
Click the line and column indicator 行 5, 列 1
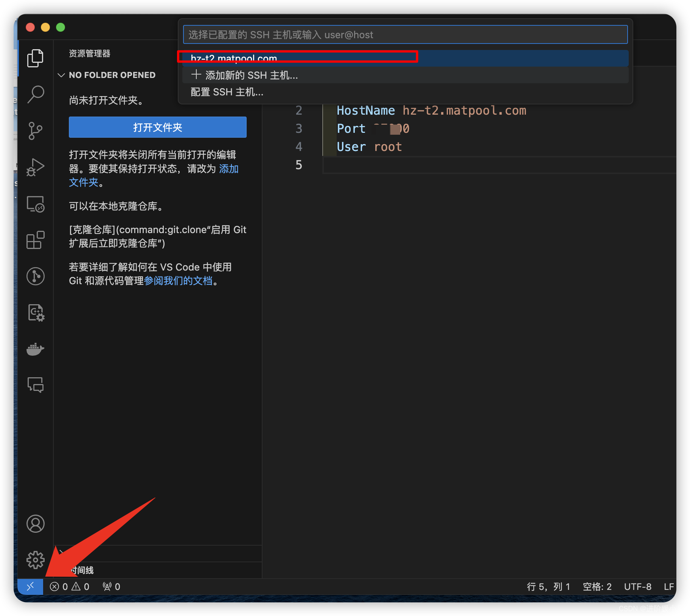click(x=548, y=586)
